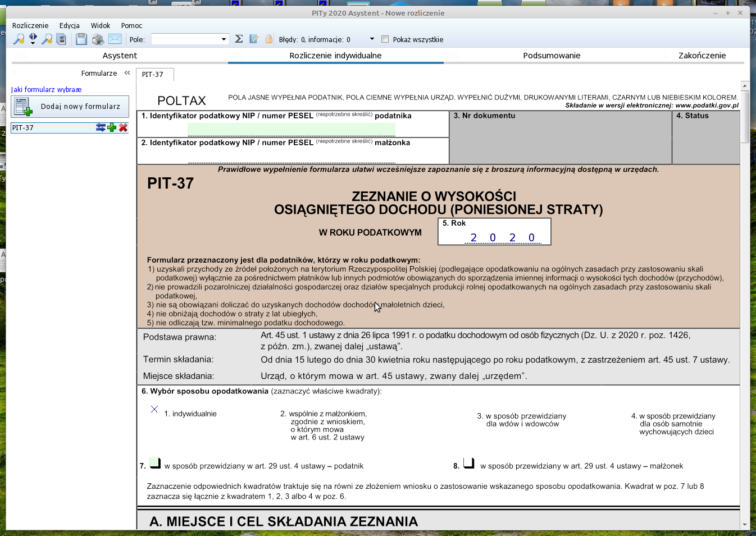Click the green plus on PIT-37 row
The image size is (756, 536).
click(x=112, y=128)
